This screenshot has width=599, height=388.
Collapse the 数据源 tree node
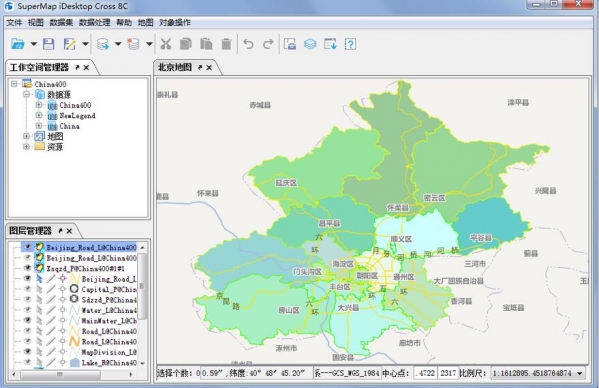pos(26,94)
